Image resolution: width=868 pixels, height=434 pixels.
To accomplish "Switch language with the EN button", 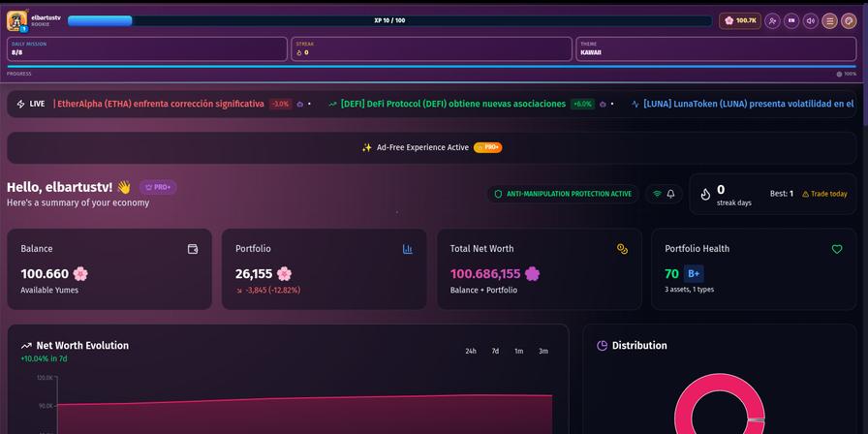I will [x=791, y=20].
